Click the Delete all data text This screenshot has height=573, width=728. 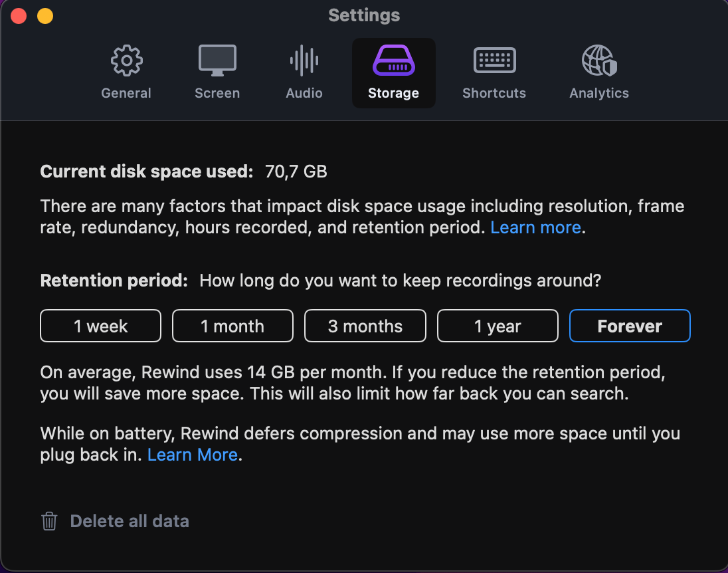pos(130,521)
